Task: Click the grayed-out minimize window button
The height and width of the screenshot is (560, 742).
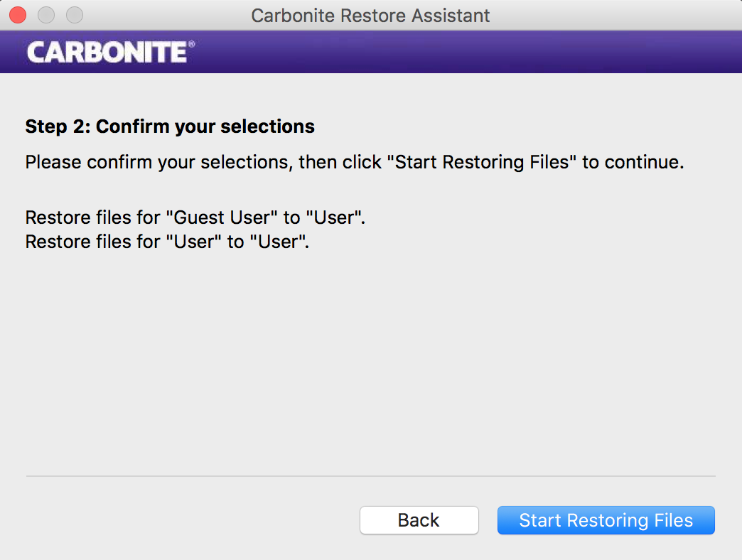Action: 45,15
